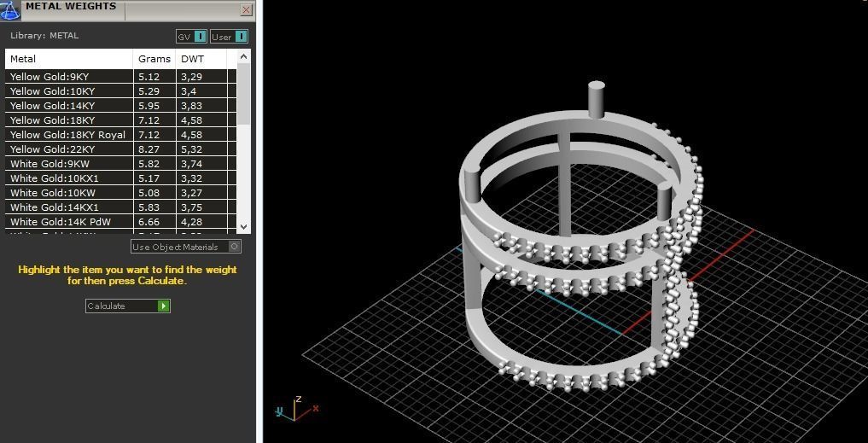
Task: Click the XYZ axis indicator in viewport
Action: click(x=297, y=408)
